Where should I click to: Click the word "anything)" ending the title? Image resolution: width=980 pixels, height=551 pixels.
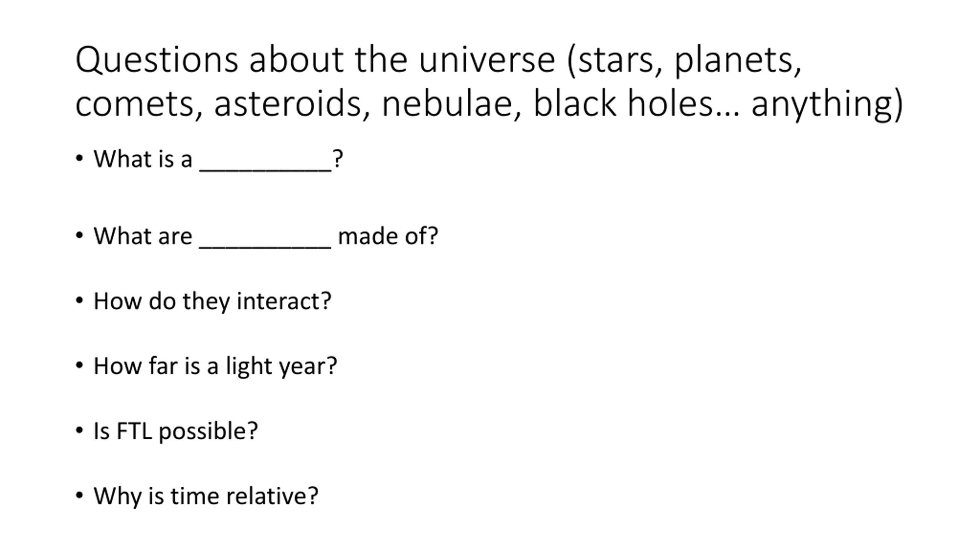(828, 105)
